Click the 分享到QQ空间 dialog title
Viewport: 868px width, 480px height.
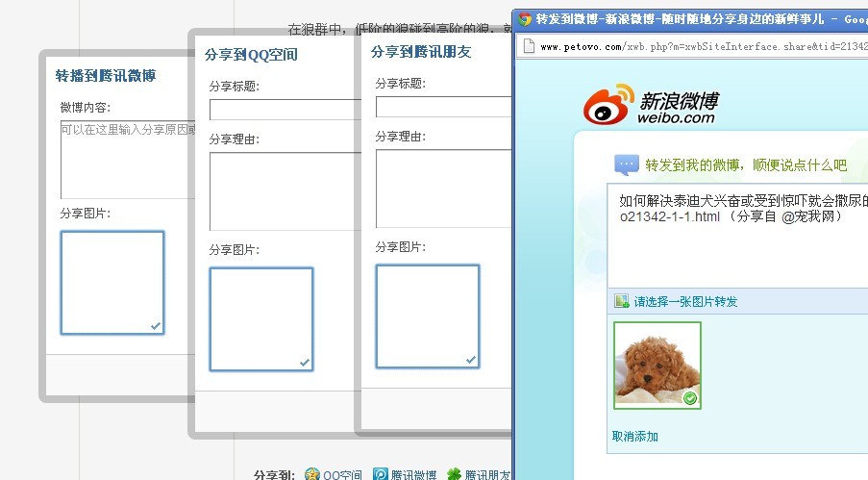[251, 54]
